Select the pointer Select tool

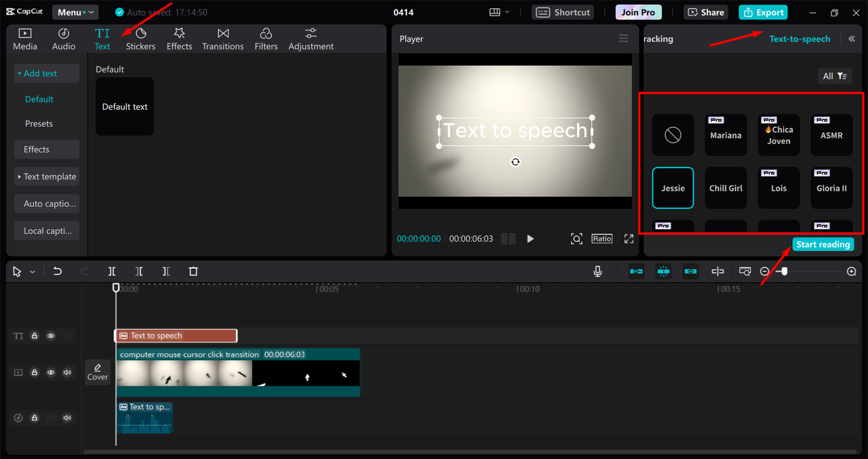pyautogui.click(x=18, y=271)
